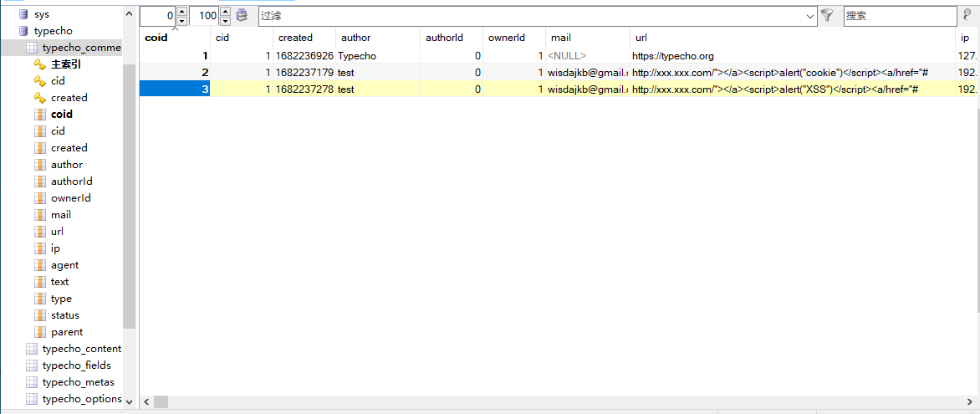Image resolution: width=980 pixels, height=414 pixels.
Task: Click the typecho_fields table icon
Action: pyautogui.click(x=31, y=365)
